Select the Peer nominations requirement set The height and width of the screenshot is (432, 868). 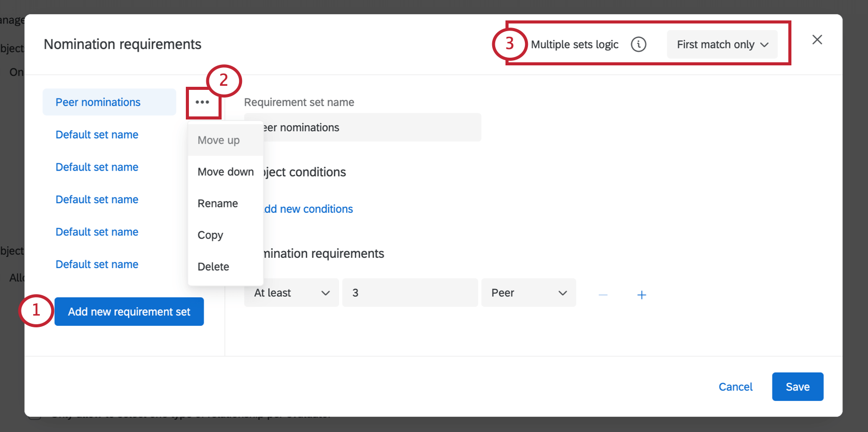coord(98,102)
